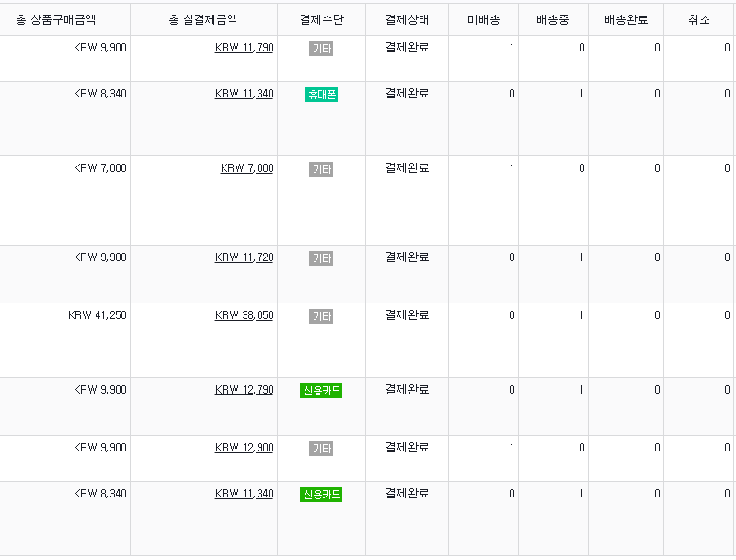Click 미배송 count 1 in the KRW 11,790 row
The image size is (736, 560).
(512, 48)
